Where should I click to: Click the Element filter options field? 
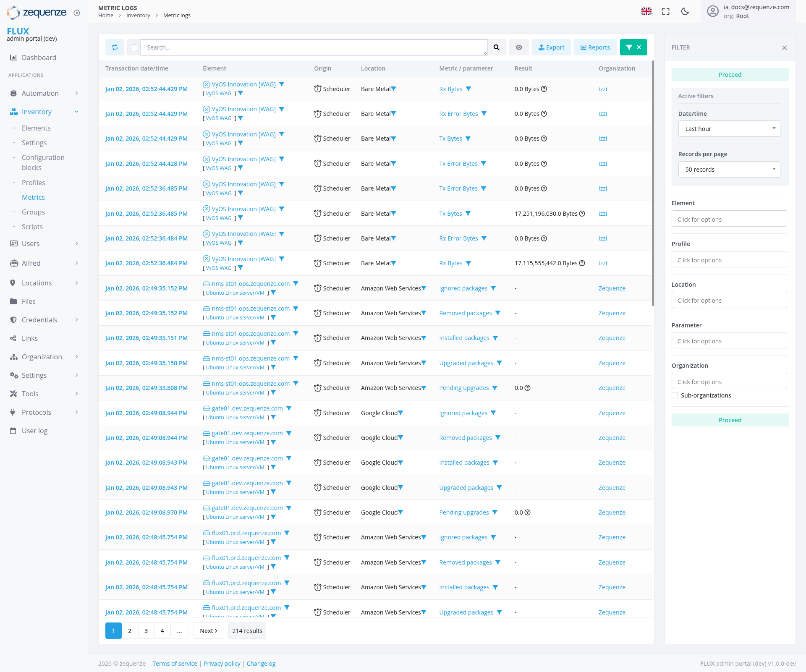729,219
